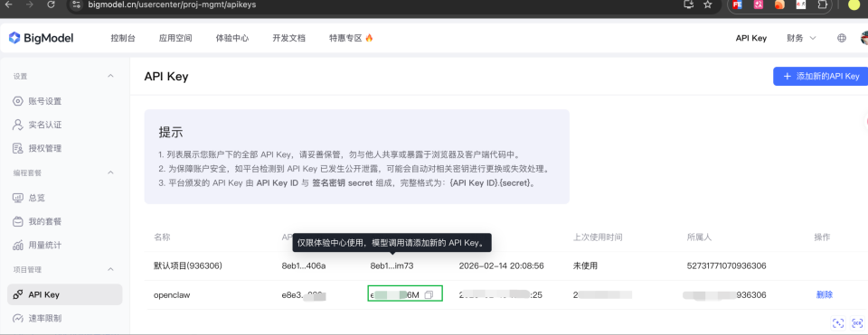Click the openclaw name cell
This screenshot has height=335, width=868.
171,294
